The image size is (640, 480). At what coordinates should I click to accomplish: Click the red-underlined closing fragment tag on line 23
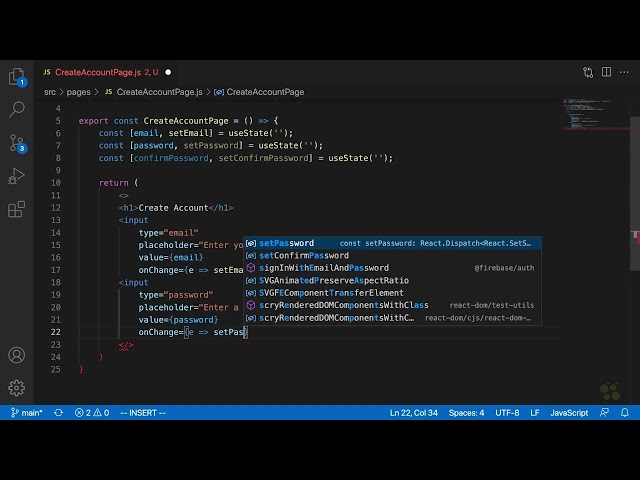click(x=126, y=345)
